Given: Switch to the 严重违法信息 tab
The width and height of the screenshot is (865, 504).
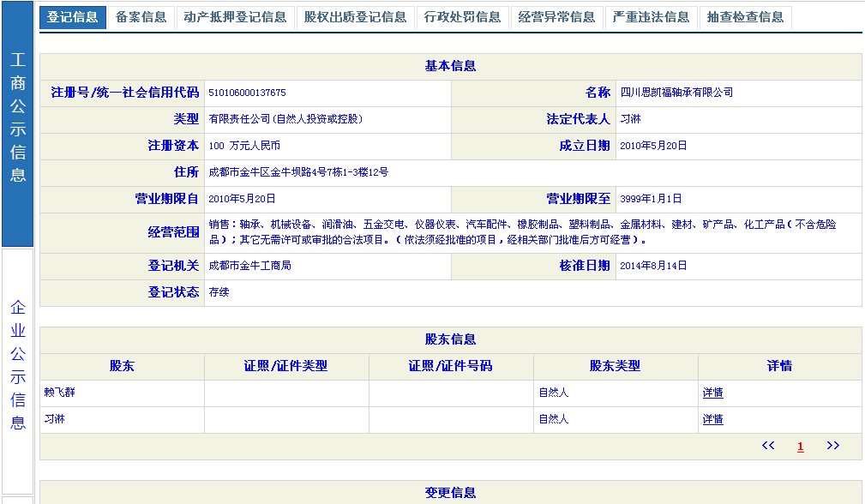Looking at the screenshot, I should [651, 17].
